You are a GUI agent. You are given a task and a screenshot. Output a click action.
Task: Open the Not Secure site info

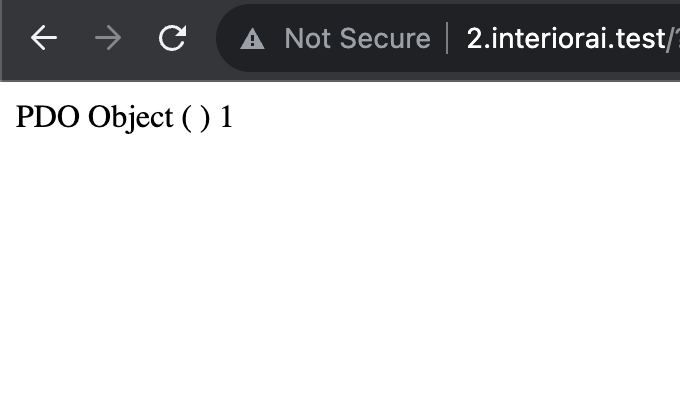point(356,39)
